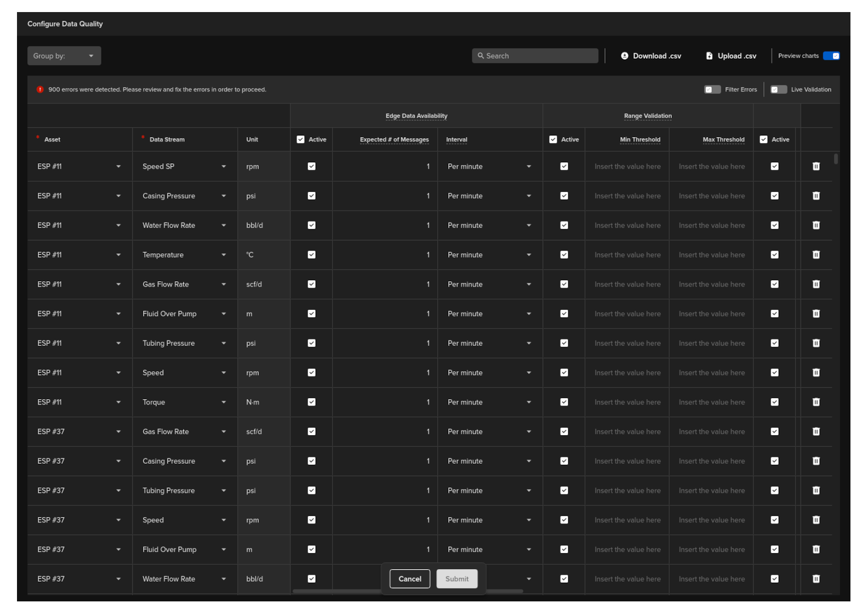Enable the Filter Errors toggle
This screenshot has width=868, height=614.
point(712,89)
